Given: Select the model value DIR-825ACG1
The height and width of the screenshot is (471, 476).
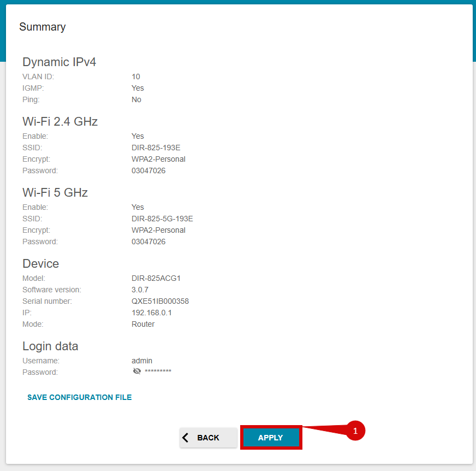Looking at the screenshot, I should 156,278.
